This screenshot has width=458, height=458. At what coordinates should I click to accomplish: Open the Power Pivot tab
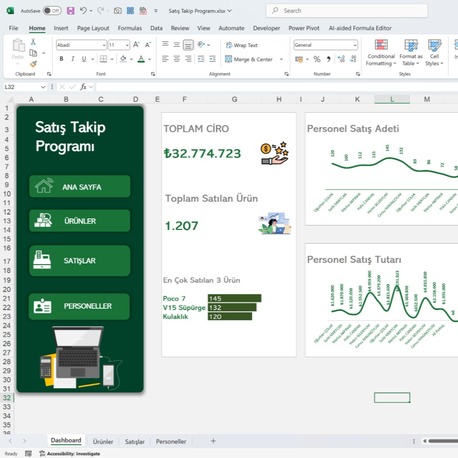point(304,28)
